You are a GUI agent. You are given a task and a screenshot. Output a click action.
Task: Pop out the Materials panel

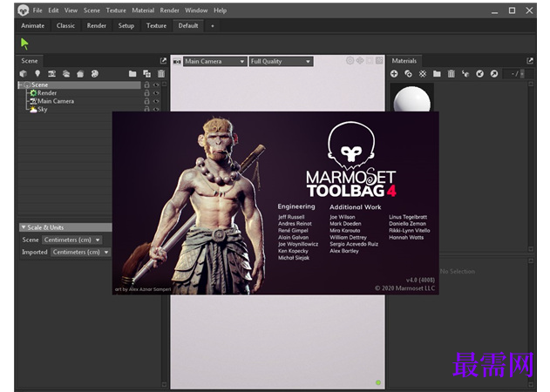[x=530, y=61]
